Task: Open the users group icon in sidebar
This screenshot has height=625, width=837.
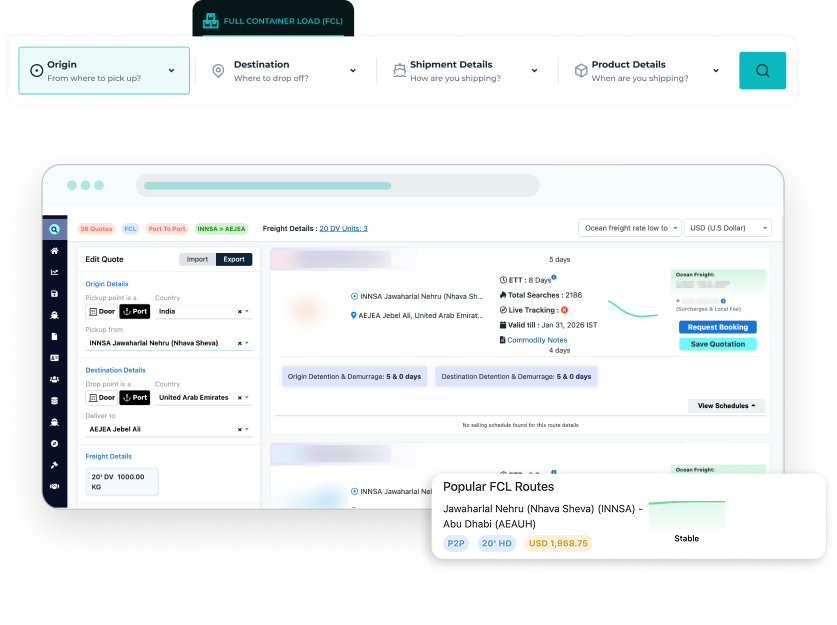Action: [x=54, y=379]
